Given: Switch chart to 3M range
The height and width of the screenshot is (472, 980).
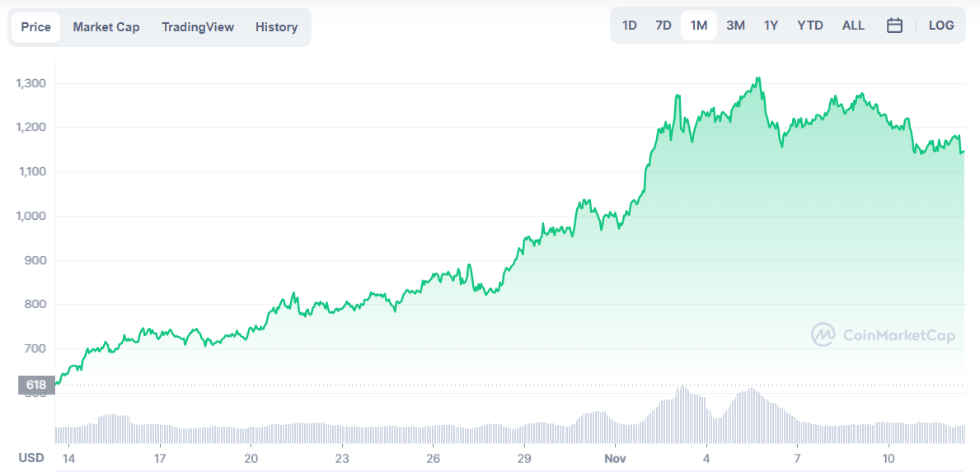Looking at the screenshot, I should pyautogui.click(x=735, y=26).
